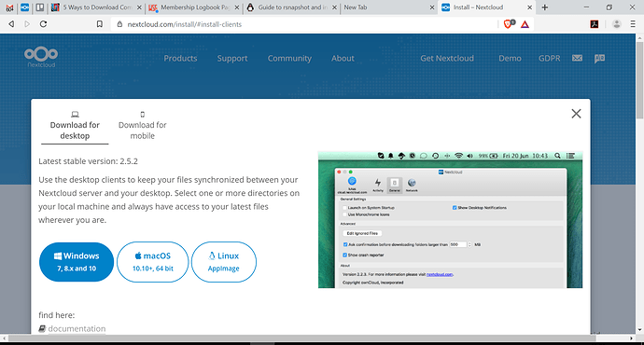Open the About menu
644x345 pixels.
(x=343, y=58)
